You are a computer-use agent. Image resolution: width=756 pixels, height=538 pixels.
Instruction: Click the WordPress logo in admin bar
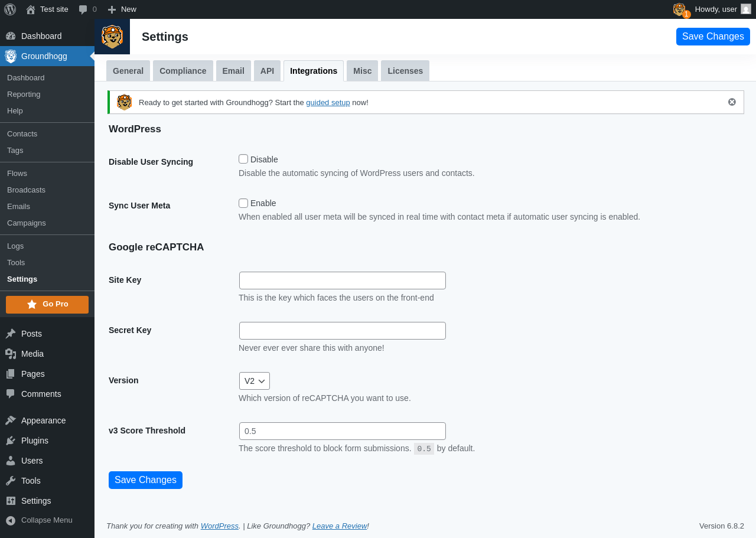10,9
